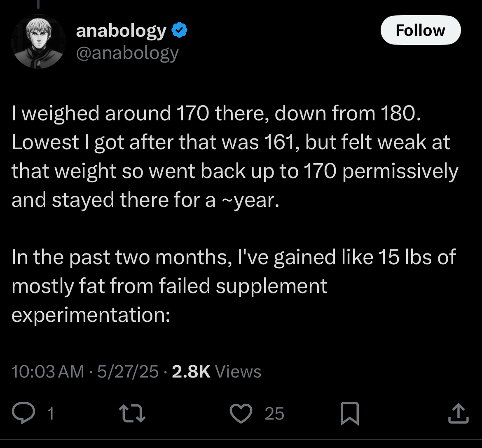Image resolution: width=482 pixels, height=448 pixels.
Task: Click the @anabology handle
Action: (x=127, y=53)
